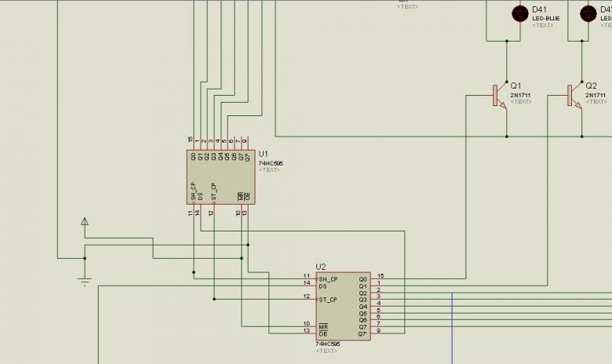The width and height of the screenshot is (612, 364).
Task: Select the Q0 pin 15 on U2
Action: click(x=377, y=278)
